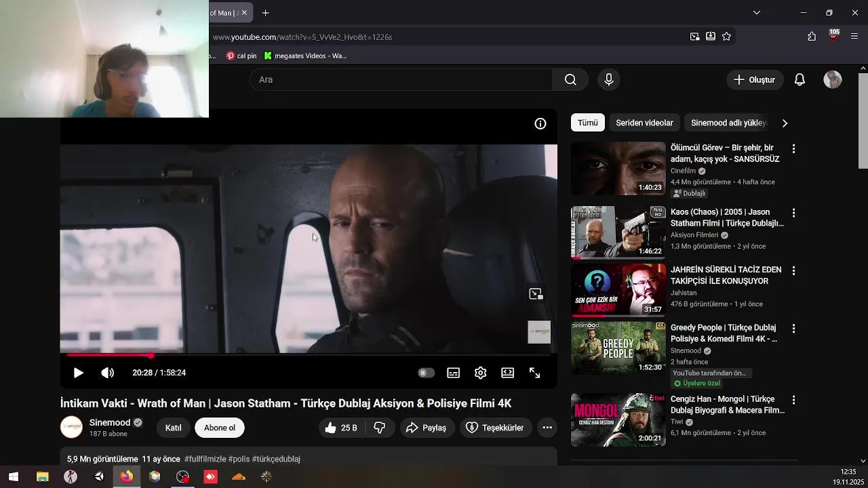This screenshot has height=488, width=868.
Task: Seek on the red video progress bar
Action: [309, 354]
